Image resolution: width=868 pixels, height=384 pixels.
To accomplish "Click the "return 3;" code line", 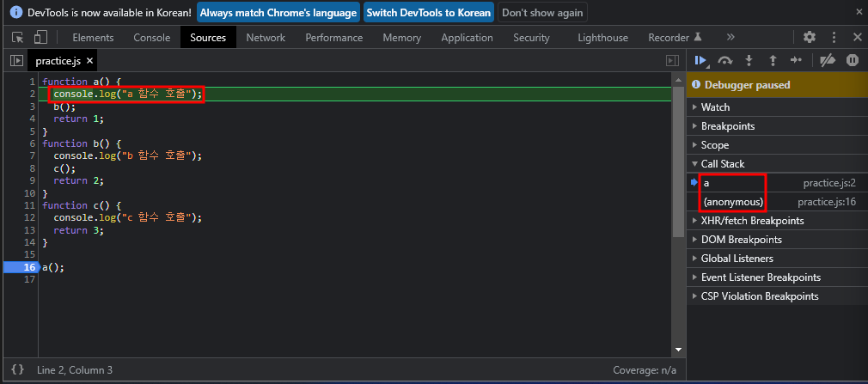I will click(x=78, y=230).
